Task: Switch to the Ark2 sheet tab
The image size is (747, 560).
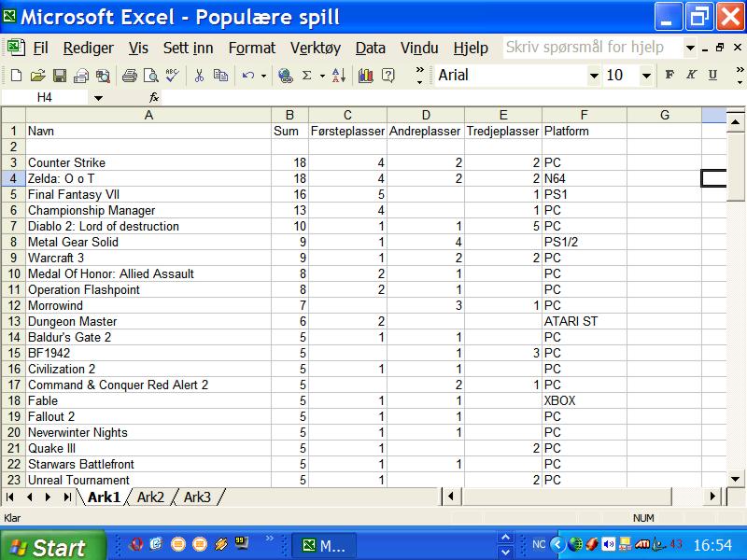Action: (150, 497)
